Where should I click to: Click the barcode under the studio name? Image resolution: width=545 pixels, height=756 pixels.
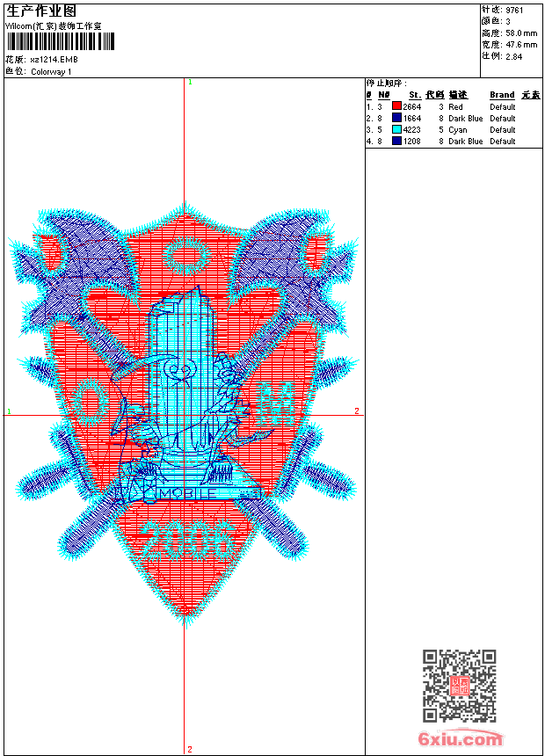(60, 41)
